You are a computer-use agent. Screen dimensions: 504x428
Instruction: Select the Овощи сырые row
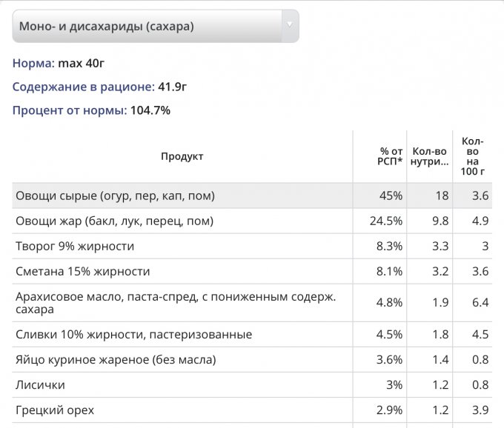[x=115, y=196]
